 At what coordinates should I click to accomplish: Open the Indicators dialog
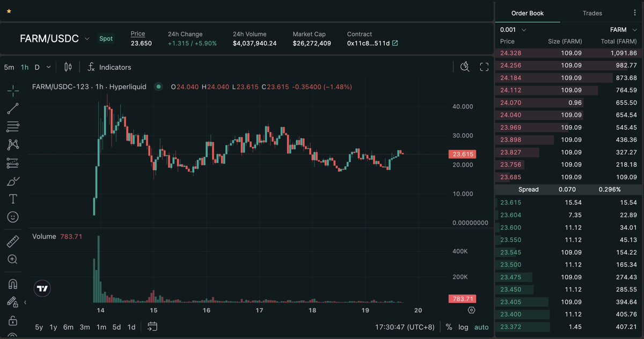[109, 67]
